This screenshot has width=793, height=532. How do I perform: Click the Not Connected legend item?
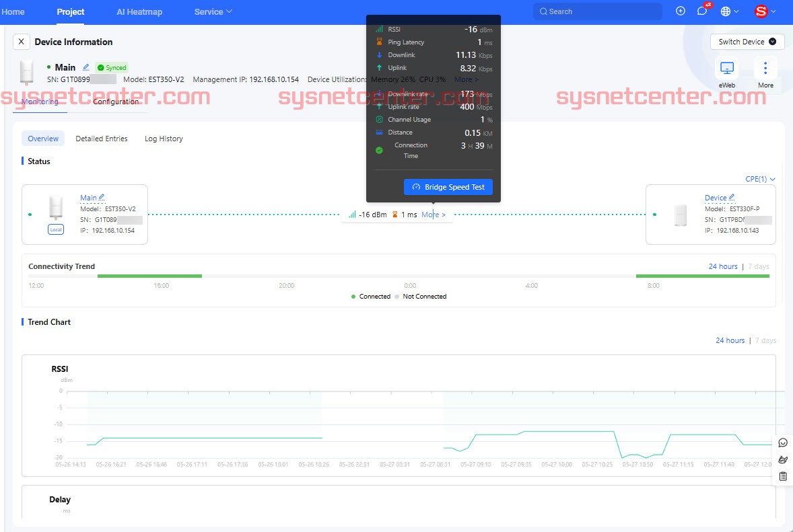420,297
